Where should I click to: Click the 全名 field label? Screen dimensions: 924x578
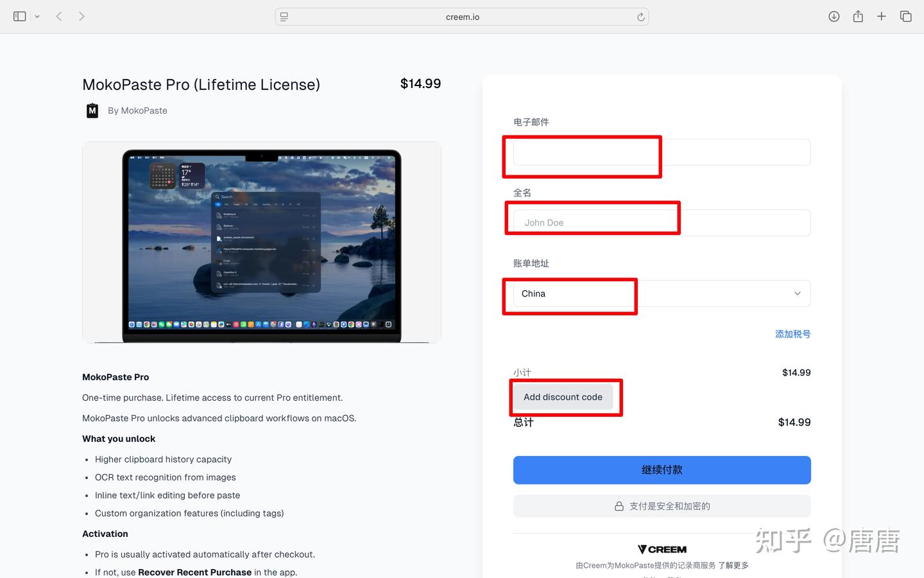tap(522, 193)
